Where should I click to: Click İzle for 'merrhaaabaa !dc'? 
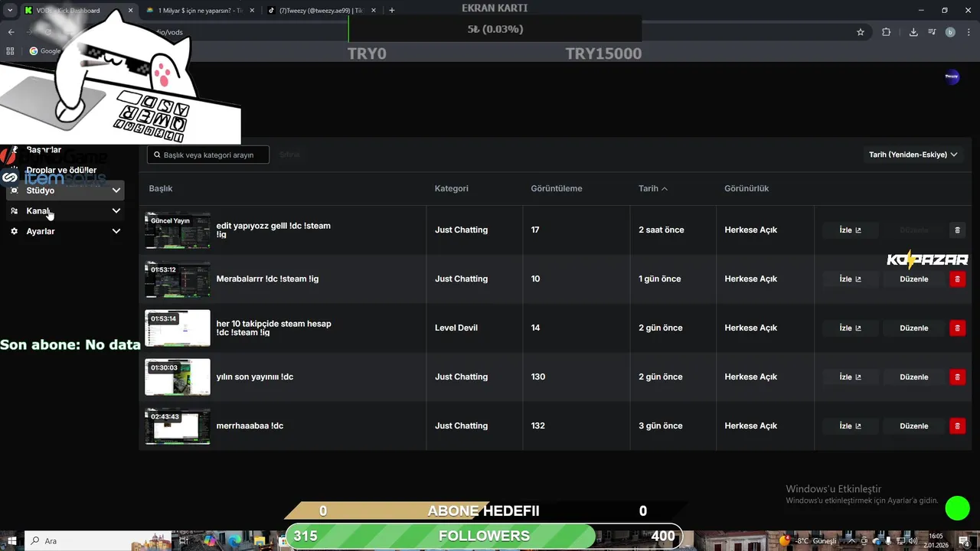point(850,426)
